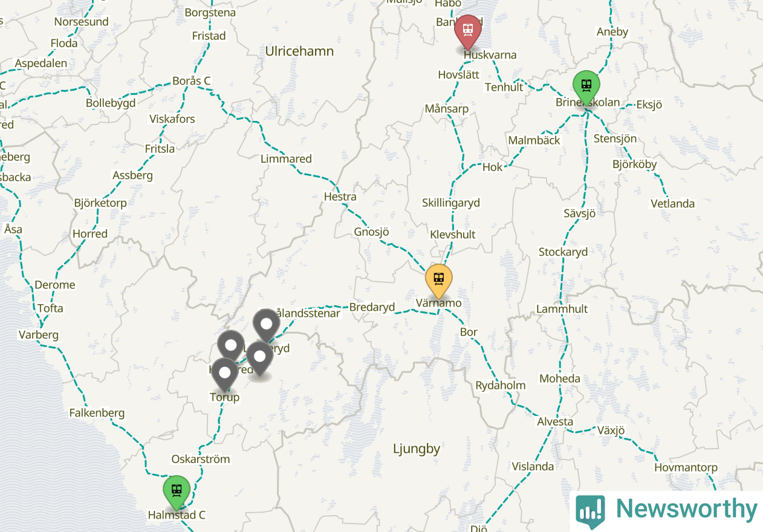Select the Borås C station label
This screenshot has width=763, height=532.
tap(192, 80)
